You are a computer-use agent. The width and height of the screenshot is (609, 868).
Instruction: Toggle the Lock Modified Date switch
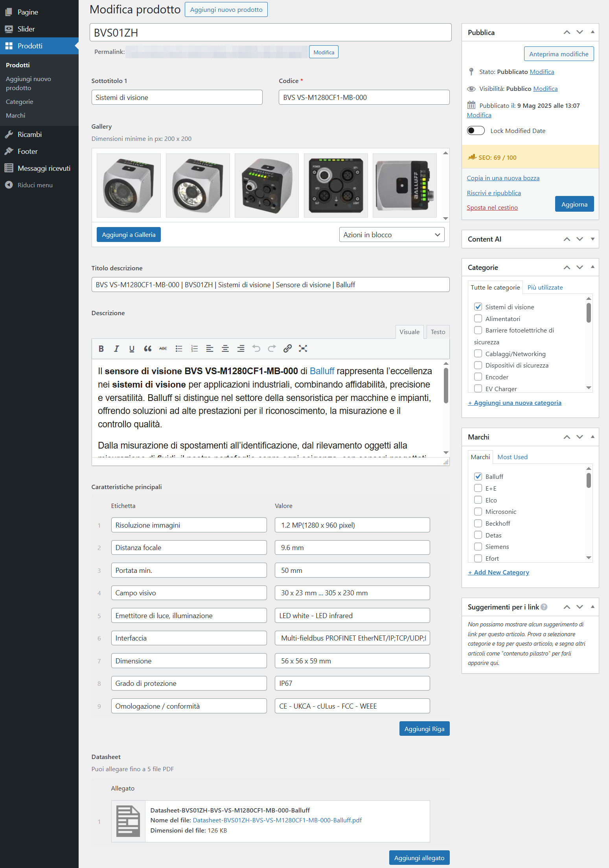(476, 131)
